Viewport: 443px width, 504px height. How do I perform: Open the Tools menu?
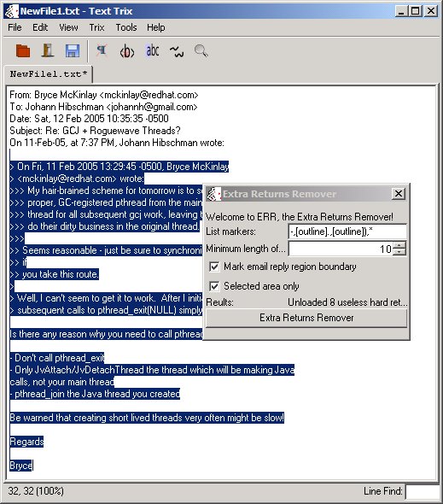(x=126, y=27)
